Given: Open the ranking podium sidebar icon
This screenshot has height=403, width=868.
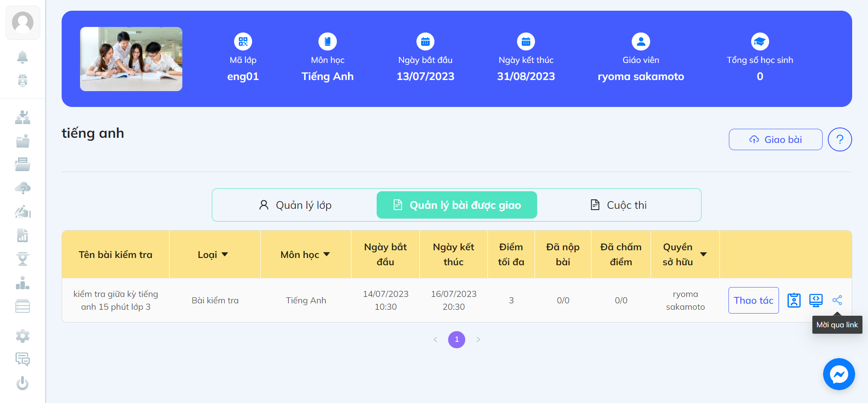Looking at the screenshot, I should pos(23,282).
